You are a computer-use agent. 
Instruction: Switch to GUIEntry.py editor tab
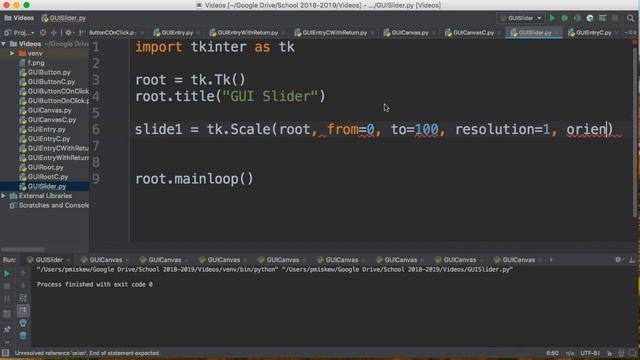177,33
